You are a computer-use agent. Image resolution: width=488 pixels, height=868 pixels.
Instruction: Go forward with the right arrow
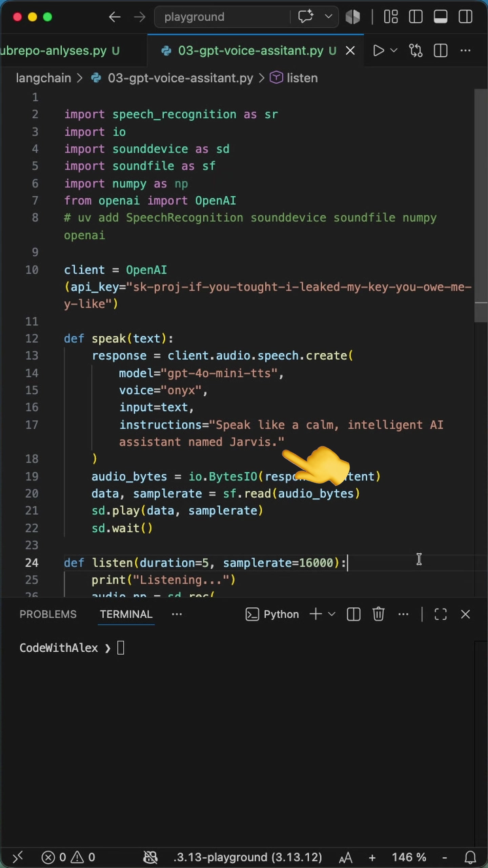(x=139, y=17)
